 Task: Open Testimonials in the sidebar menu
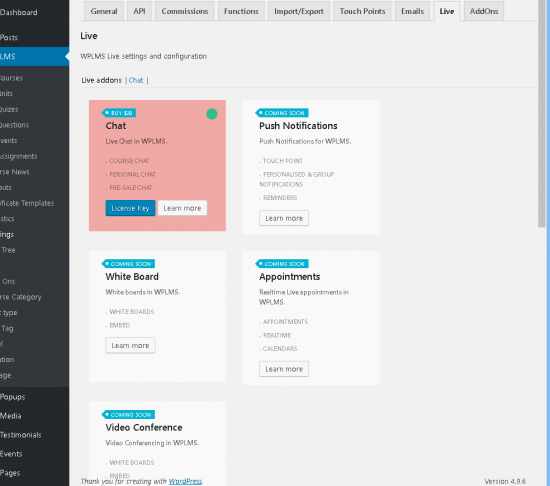point(21,435)
